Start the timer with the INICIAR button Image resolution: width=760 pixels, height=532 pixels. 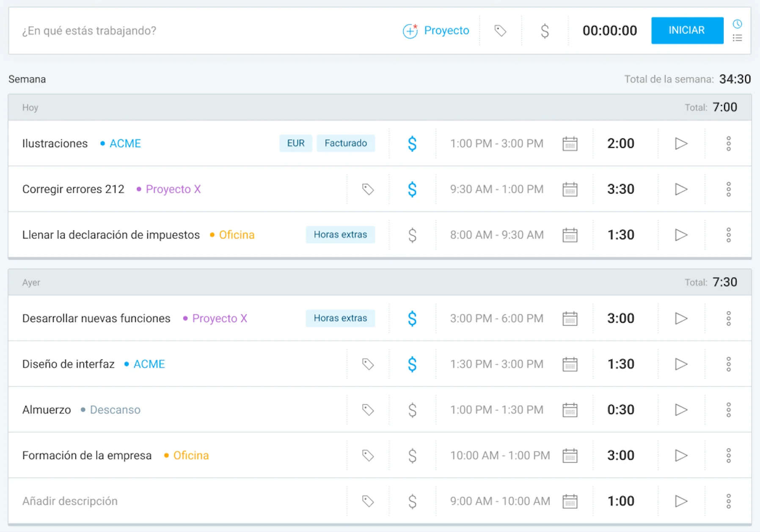(x=687, y=30)
